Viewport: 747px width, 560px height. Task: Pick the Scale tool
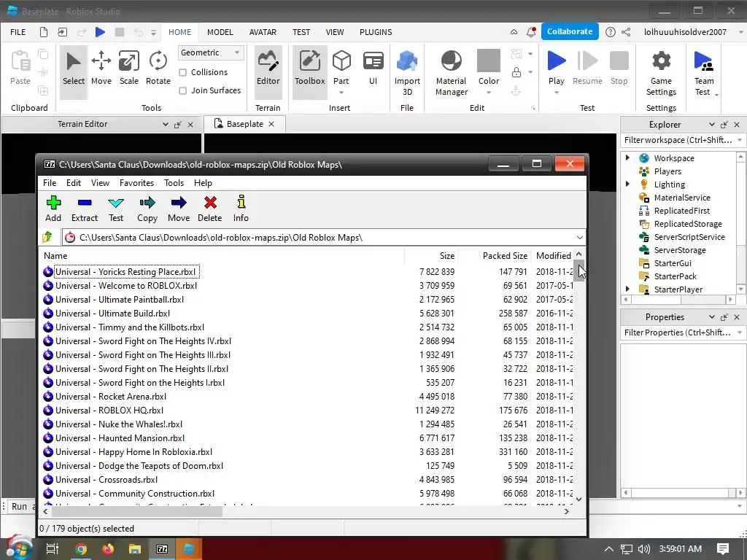point(128,69)
